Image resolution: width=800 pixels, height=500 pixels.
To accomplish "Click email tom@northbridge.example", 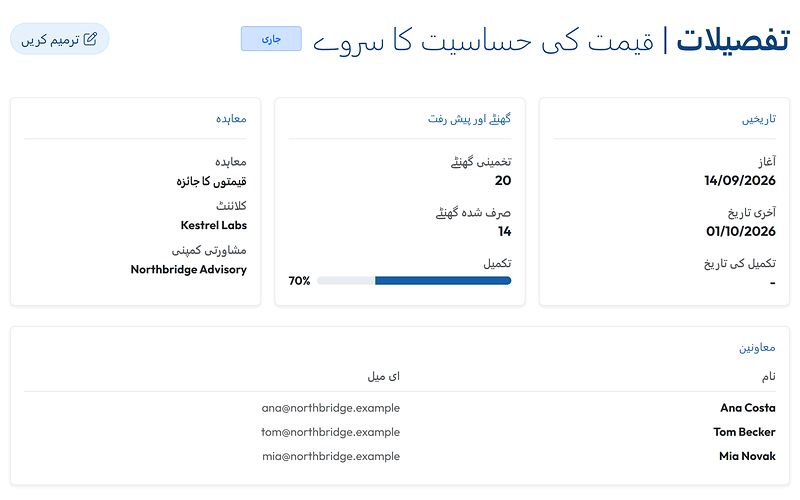I will (x=331, y=432).
